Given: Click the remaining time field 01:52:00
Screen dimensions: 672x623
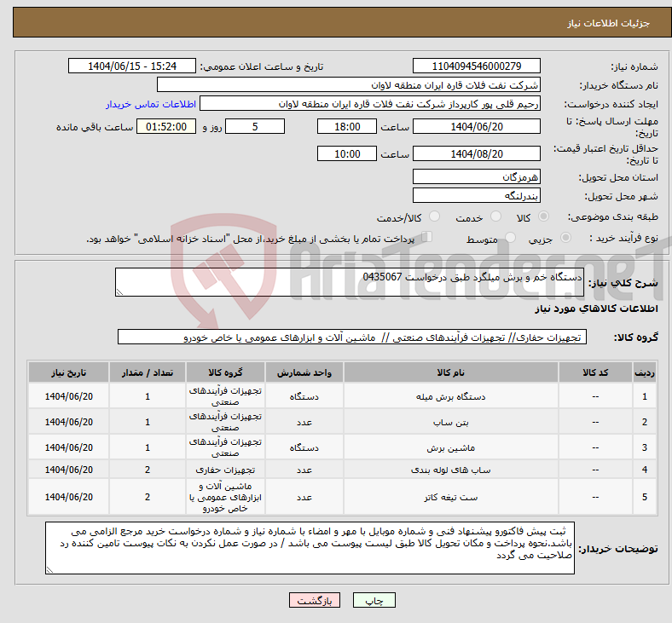Looking at the screenshot, I should coord(166,127).
